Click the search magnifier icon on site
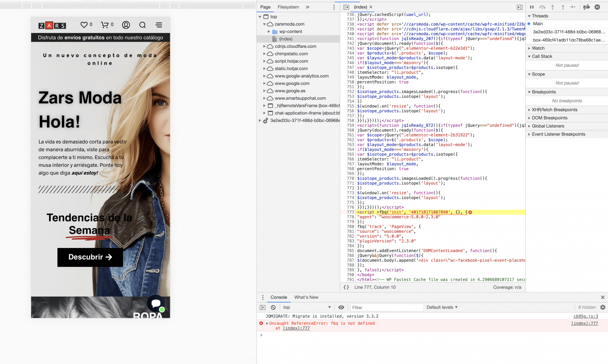Viewport: 608px width, 364px height. point(143,25)
